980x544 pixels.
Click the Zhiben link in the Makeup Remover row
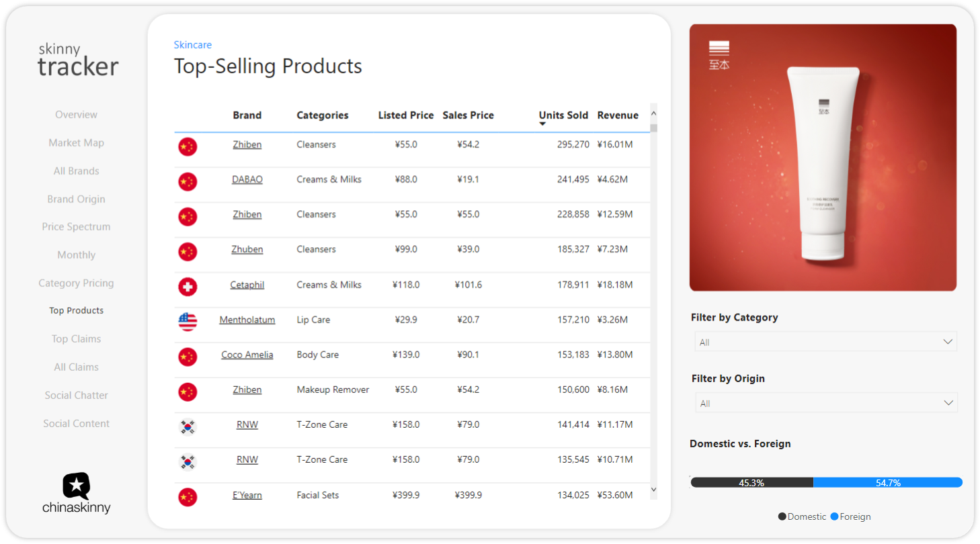247,390
